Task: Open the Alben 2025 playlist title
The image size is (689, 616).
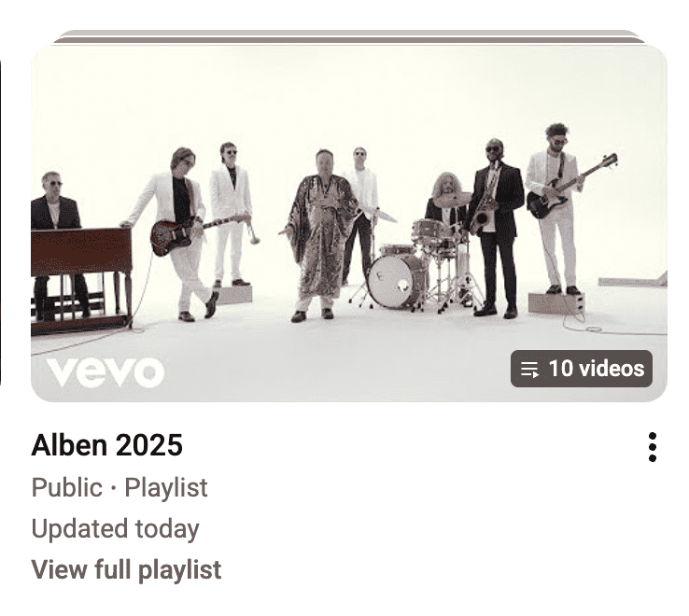Action: [x=106, y=445]
